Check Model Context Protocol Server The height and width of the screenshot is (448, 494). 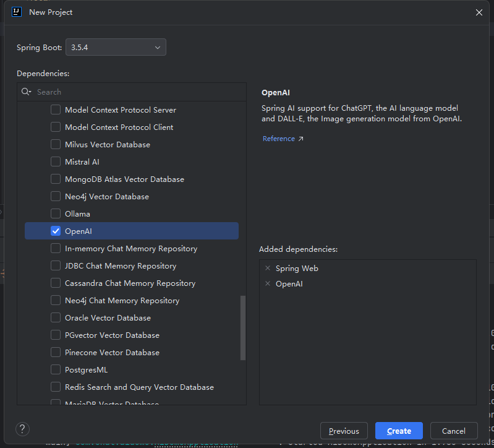pos(56,110)
